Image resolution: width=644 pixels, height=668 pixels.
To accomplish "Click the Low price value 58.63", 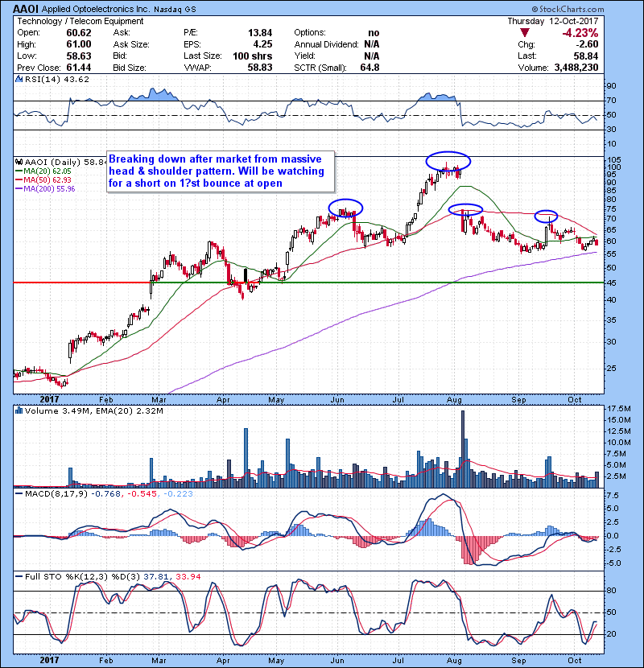I will click(79, 56).
